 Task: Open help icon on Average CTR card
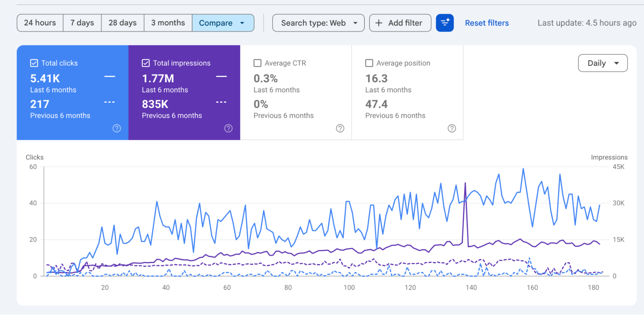click(340, 128)
